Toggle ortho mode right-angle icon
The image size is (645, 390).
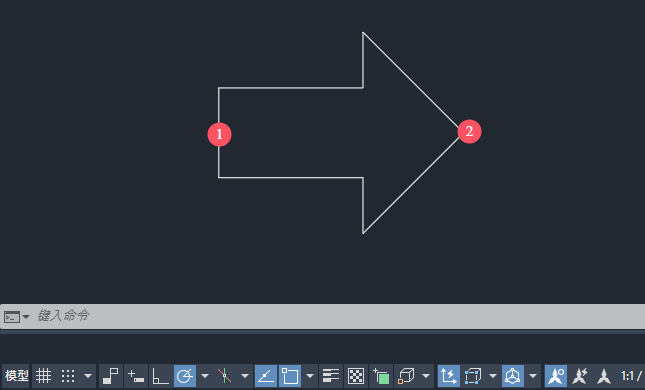[160, 376]
